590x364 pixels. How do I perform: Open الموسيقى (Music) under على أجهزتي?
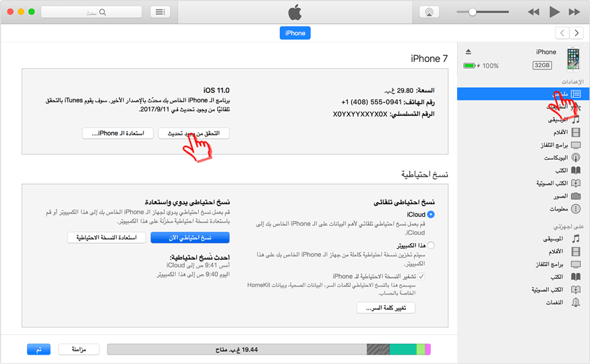click(562, 239)
